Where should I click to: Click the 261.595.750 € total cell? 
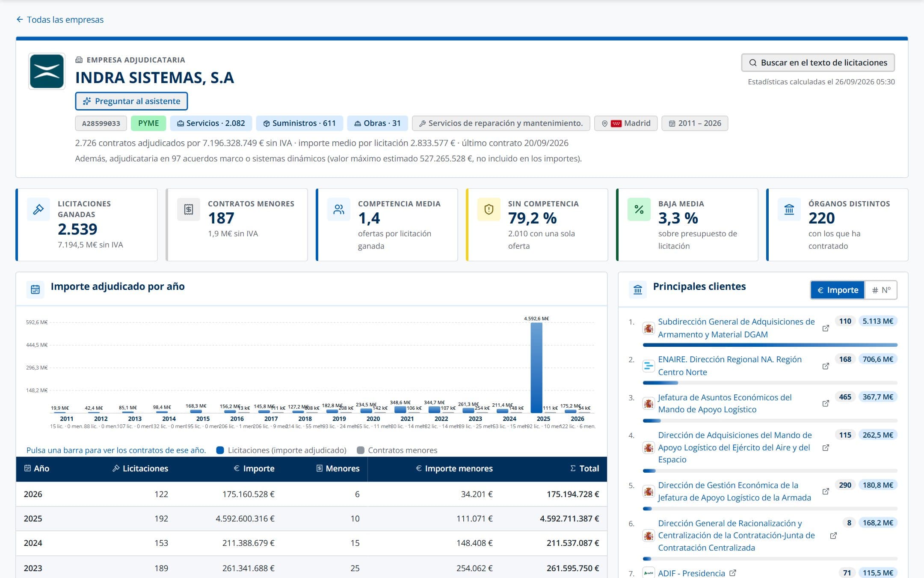573,568
